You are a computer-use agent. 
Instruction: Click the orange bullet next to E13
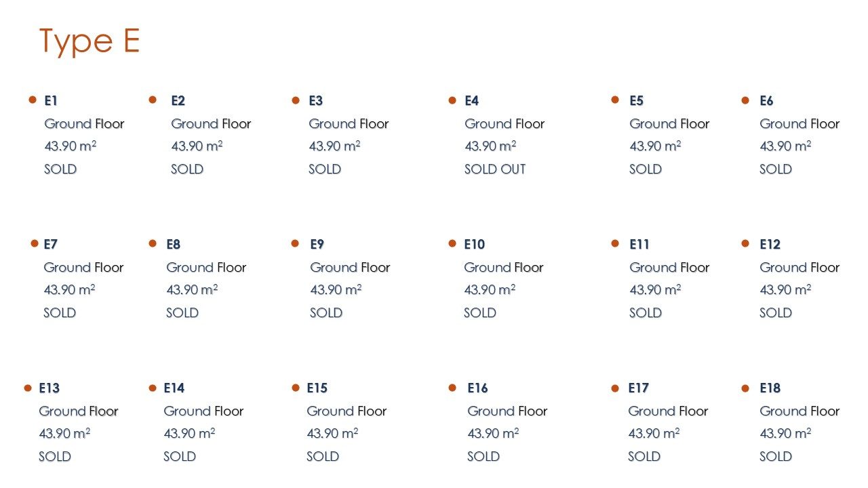pyautogui.click(x=28, y=388)
